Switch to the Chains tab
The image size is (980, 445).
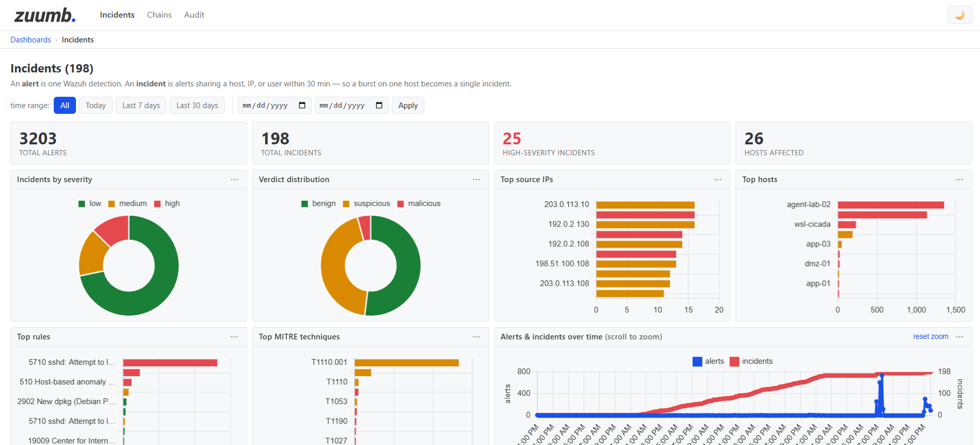pyautogui.click(x=159, y=15)
